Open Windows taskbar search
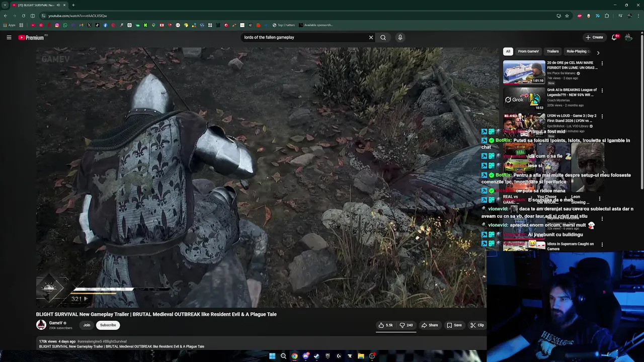This screenshot has height=362, width=644. pos(283,356)
